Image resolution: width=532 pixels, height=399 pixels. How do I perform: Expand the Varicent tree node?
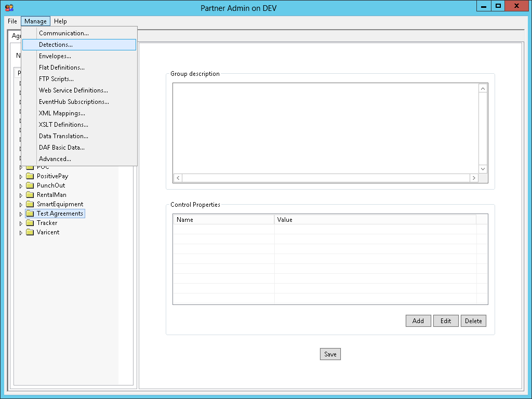coord(21,233)
